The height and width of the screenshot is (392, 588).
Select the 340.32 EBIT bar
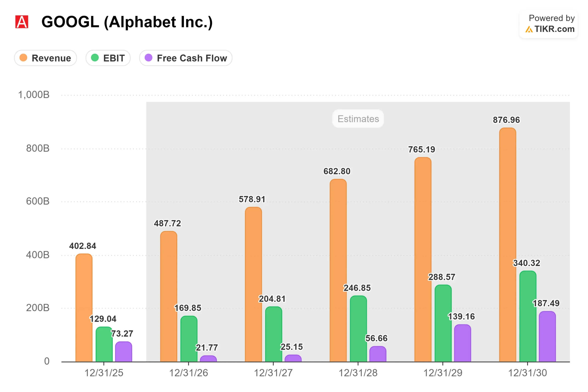click(x=528, y=316)
